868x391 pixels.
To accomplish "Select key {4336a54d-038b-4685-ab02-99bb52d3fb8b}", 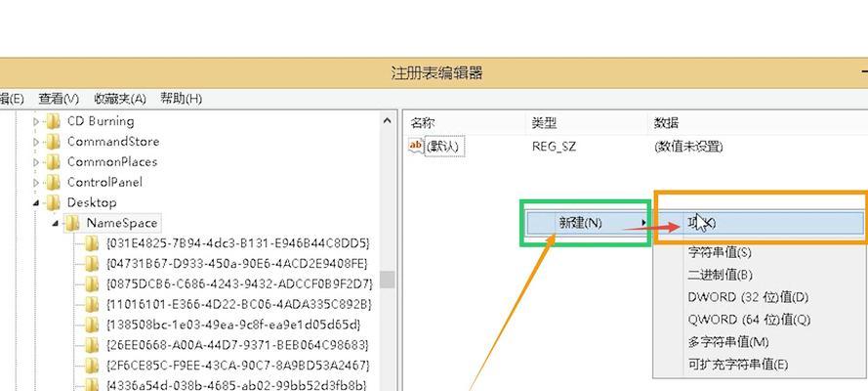I will 236,385.
